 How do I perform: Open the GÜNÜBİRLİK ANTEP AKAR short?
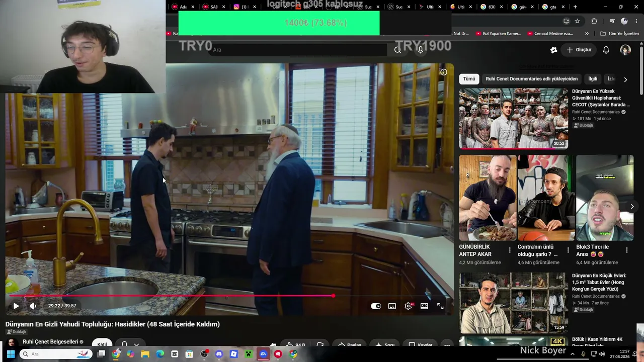coord(488,198)
